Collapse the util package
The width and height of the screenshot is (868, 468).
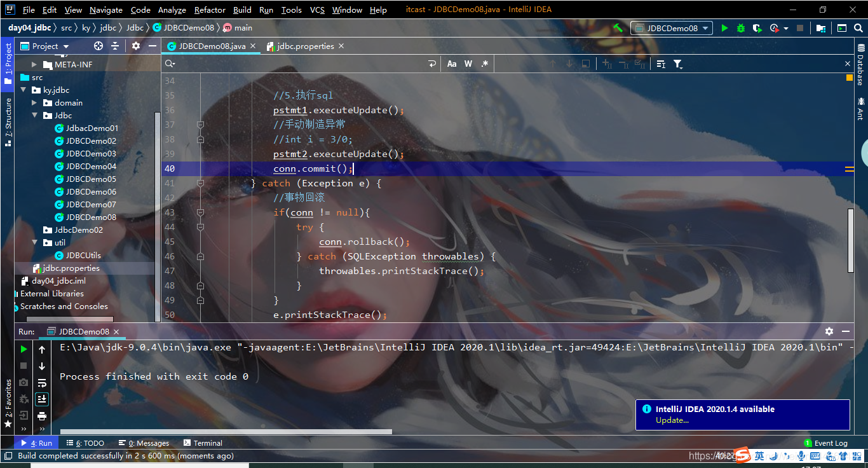tap(34, 243)
